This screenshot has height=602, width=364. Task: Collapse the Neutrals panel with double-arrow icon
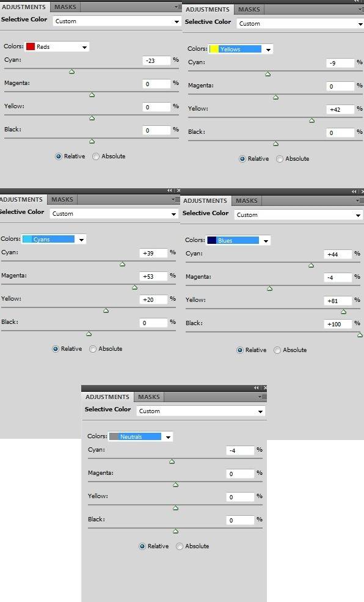click(257, 387)
